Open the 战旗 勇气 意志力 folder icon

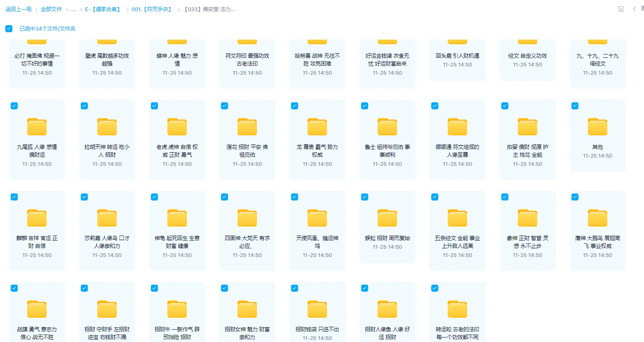coord(37,309)
